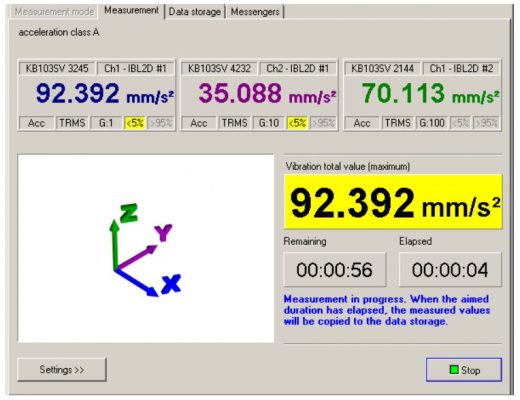Click the TRMS label of Ch2 - IBL2D #1
The width and height of the screenshot is (520, 400).
pos(234,123)
